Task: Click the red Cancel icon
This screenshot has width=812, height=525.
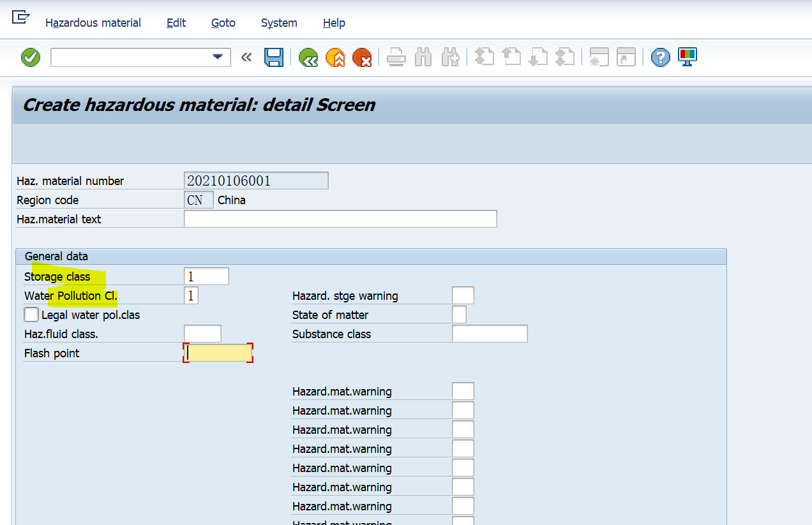Action: [x=362, y=57]
